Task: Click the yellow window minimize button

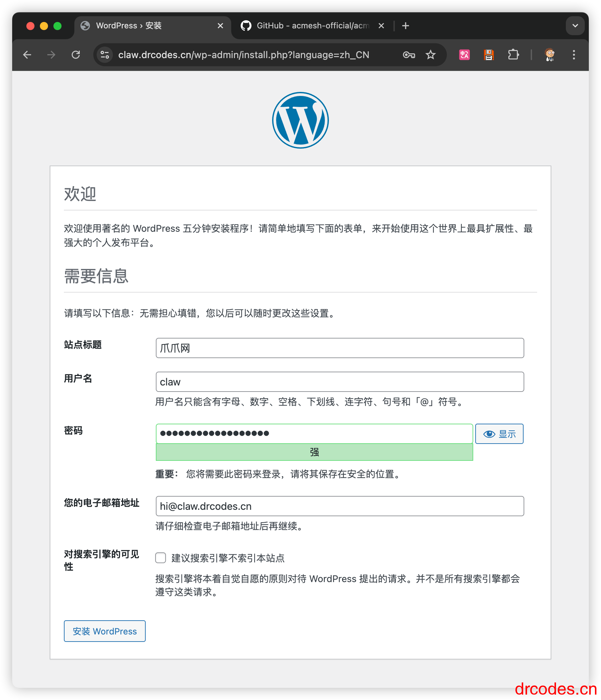Action: click(44, 26)
